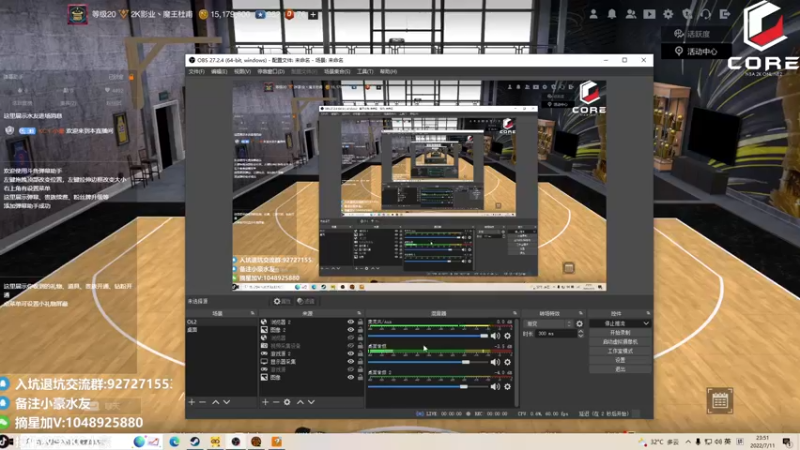
Task: Toggle the lock on 视频采集设备 source
Action: click(x=360, y=345)
